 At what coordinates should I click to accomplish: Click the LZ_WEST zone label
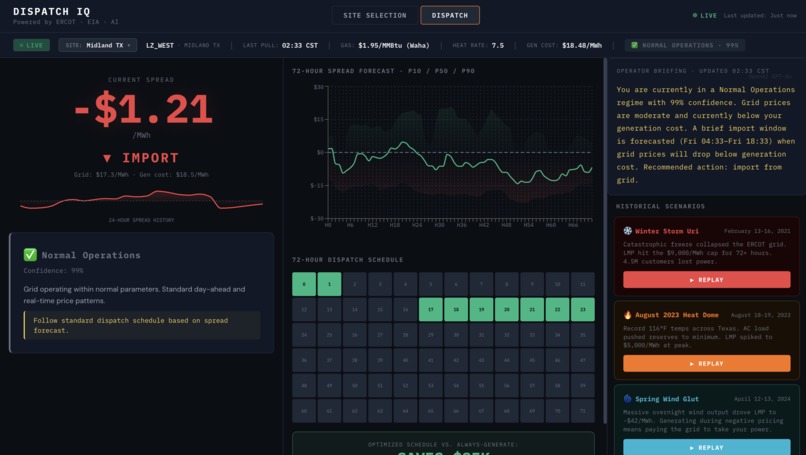[159, 45]
